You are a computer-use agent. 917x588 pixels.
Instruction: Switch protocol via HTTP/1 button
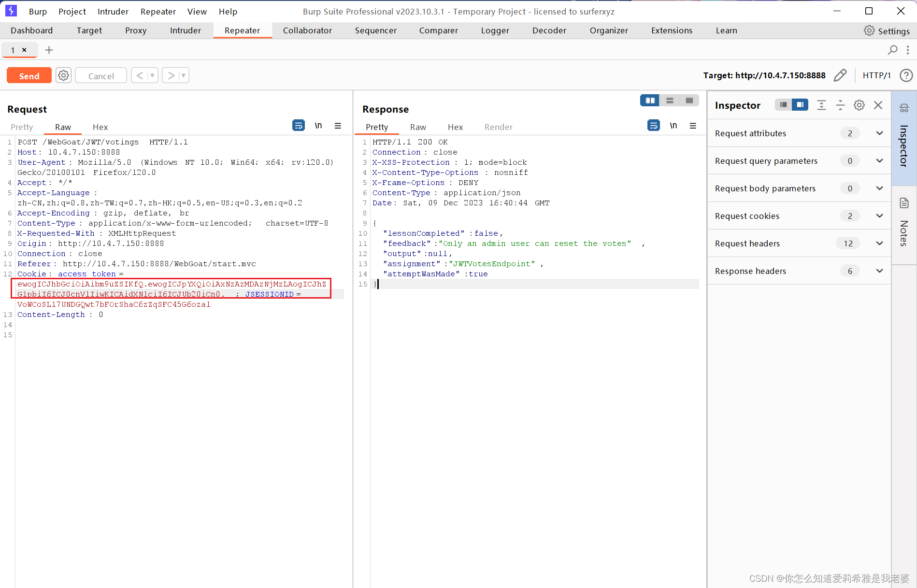click(x=877, y=75)
